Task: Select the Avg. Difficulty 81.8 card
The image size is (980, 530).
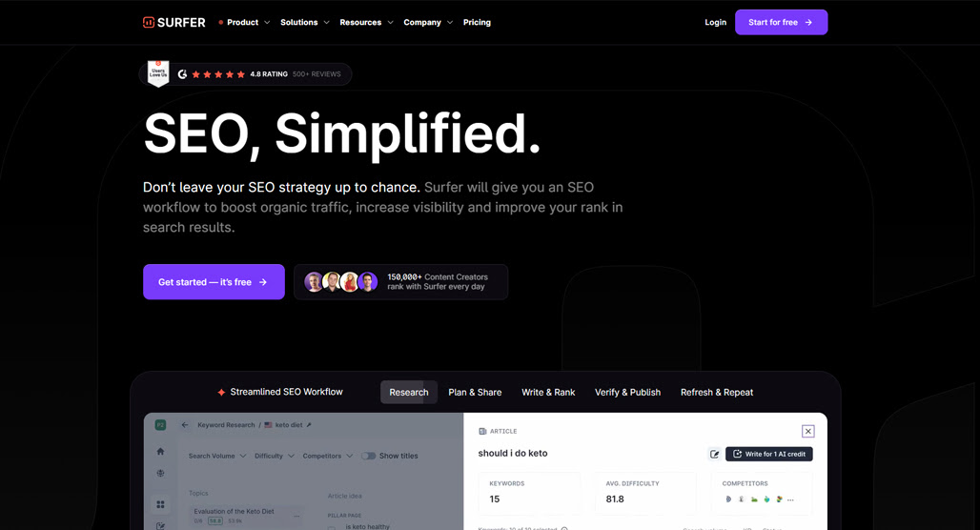Action: tap(645, 493)
